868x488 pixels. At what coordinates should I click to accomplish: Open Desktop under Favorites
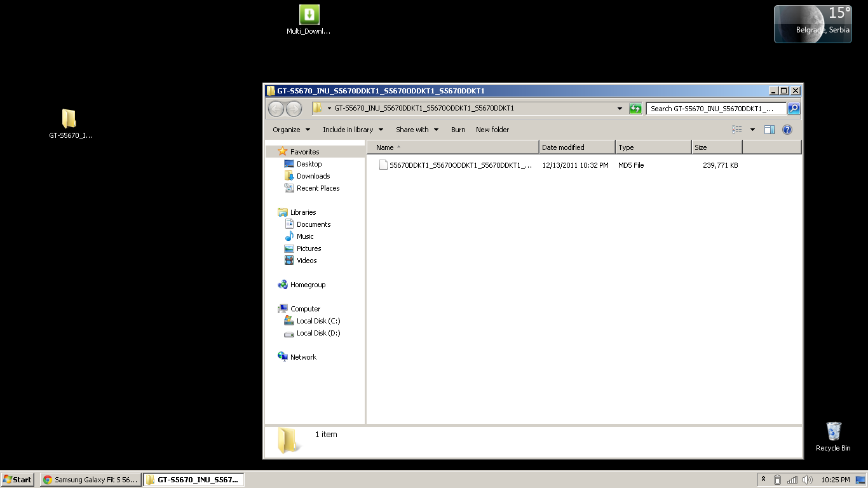(309, 164)
